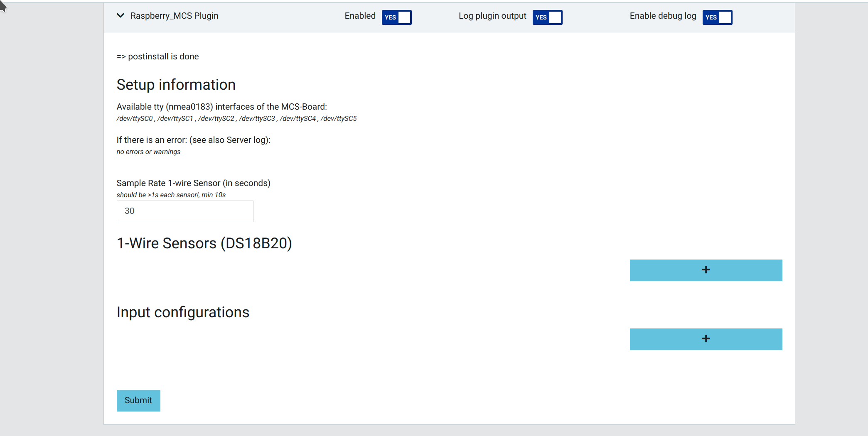
Task: Click the plus to add a 1-Wire sensor
Action: (705, 270)
